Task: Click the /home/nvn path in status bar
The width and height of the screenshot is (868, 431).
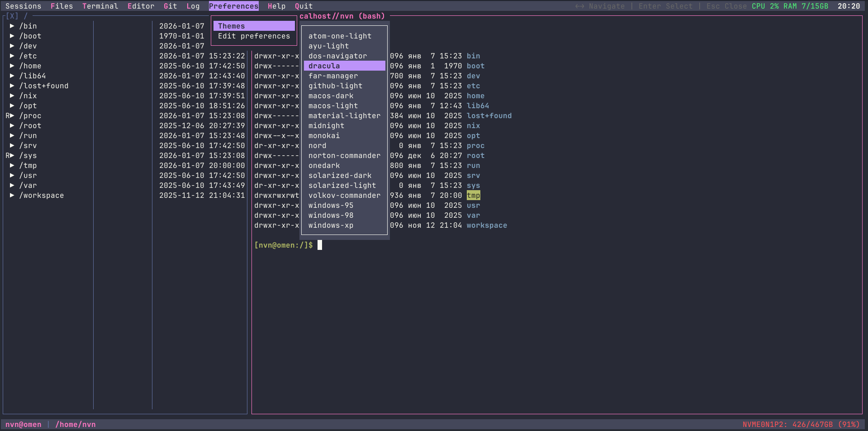Action: pyautogui.click(x=76, y=425)
